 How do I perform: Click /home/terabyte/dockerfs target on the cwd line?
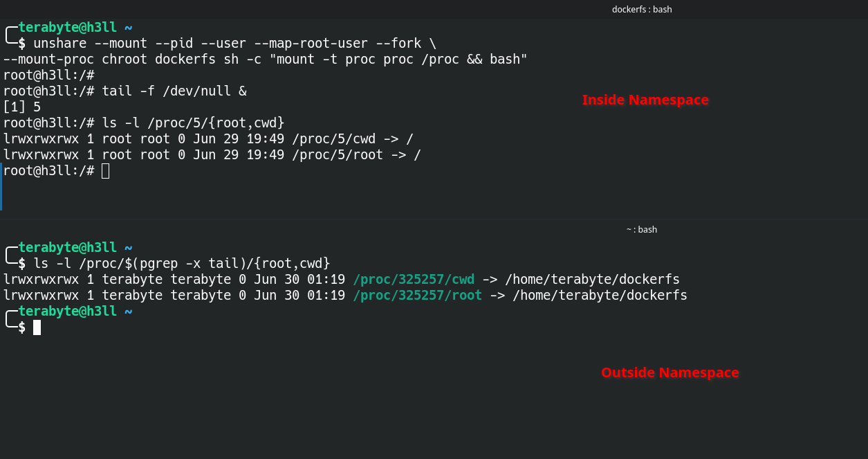tap(592, 280)
